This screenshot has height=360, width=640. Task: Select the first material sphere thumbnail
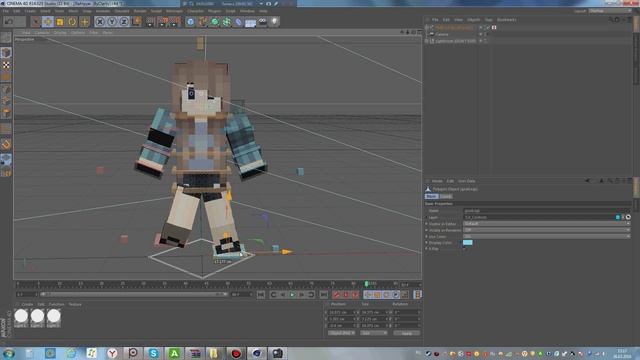pos(21,316)
